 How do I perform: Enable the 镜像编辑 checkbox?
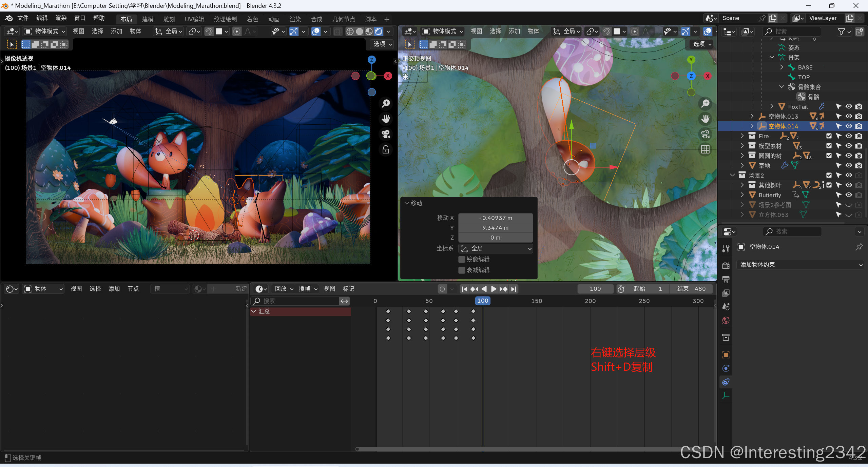pos(462,259)
